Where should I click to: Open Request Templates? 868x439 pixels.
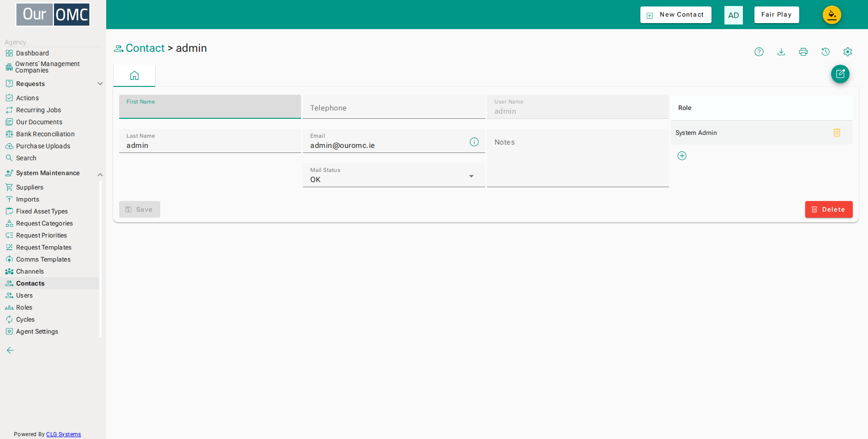point(44,247)
